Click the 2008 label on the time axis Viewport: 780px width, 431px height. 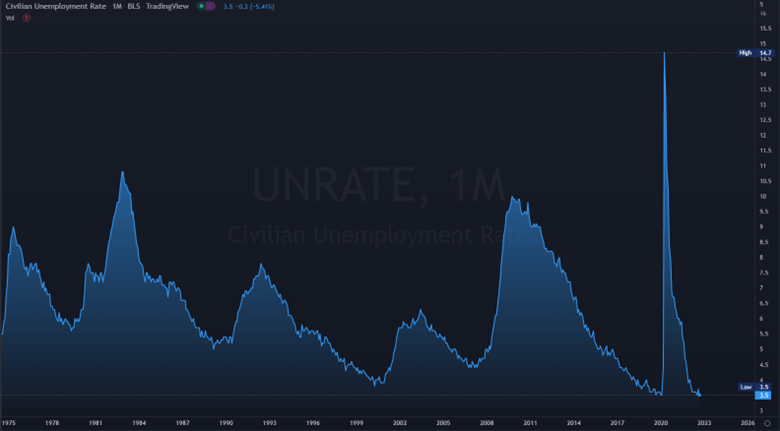[487, 423]
